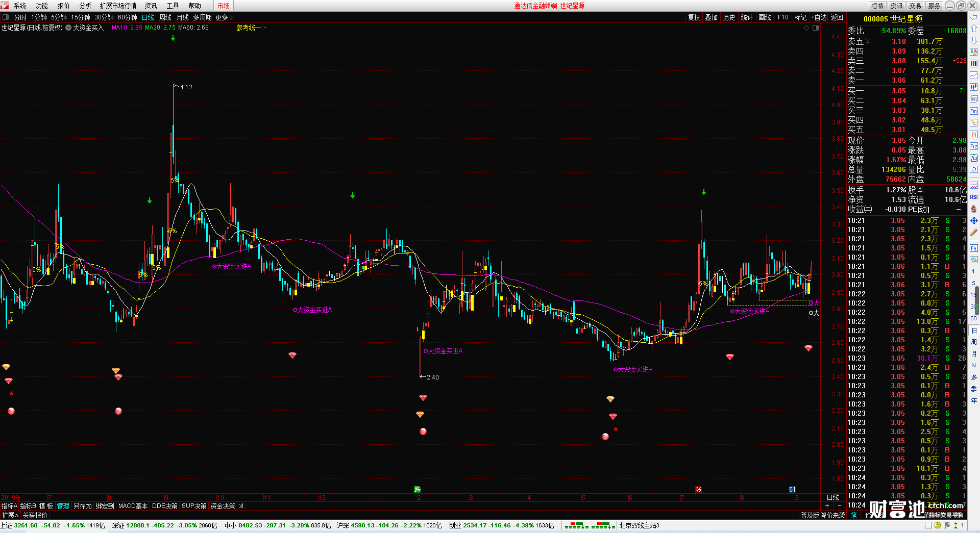Zoom in chart with the + button
Image resolution: width=980 pixels, height=533 pixels.
click(827, 506)
